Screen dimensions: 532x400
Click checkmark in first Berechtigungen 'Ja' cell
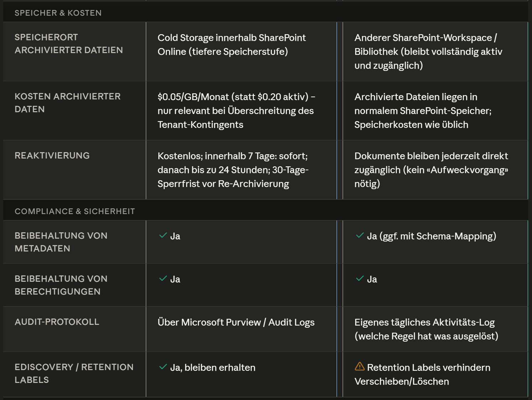[x=163, y=279]
